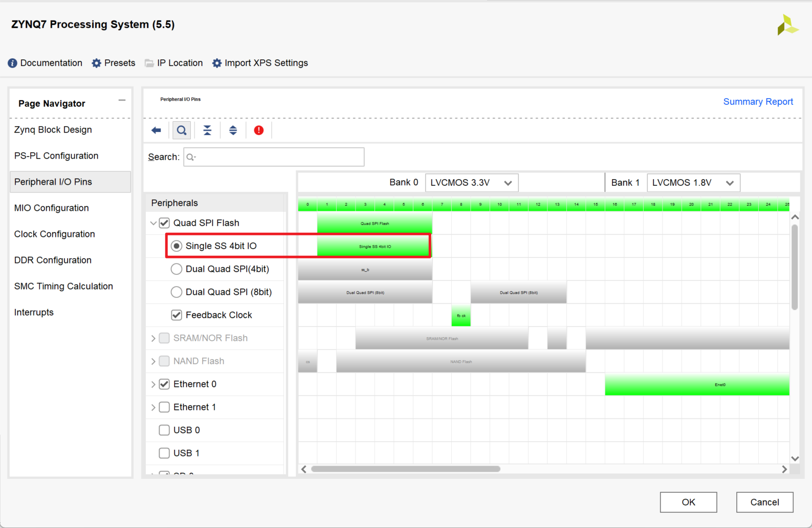
Task: Expand the Ethernet 0 tree node
Action: tap(153, 384)
